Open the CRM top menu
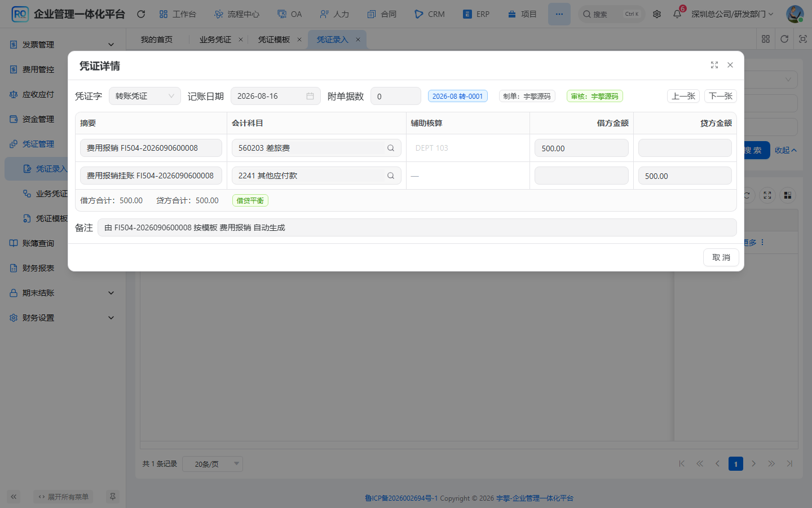Viewport: 812px width, 508px height. 430,14
